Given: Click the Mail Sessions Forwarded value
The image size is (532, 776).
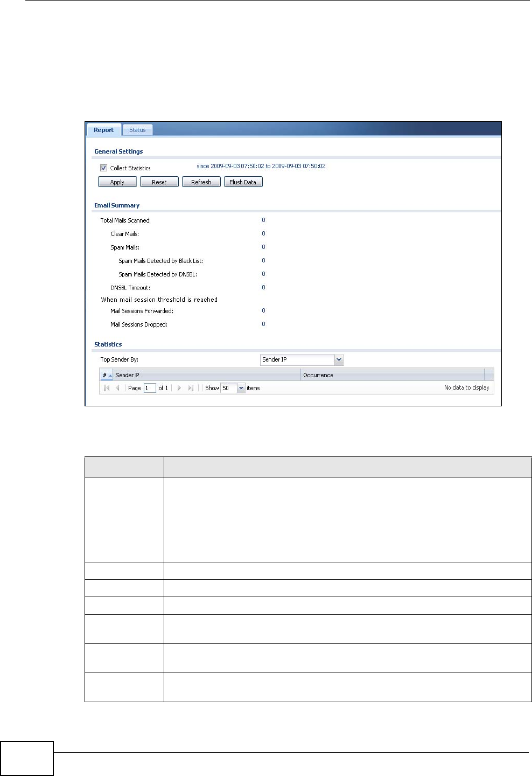Looking at the screenshot, I should tap(263, 310).
